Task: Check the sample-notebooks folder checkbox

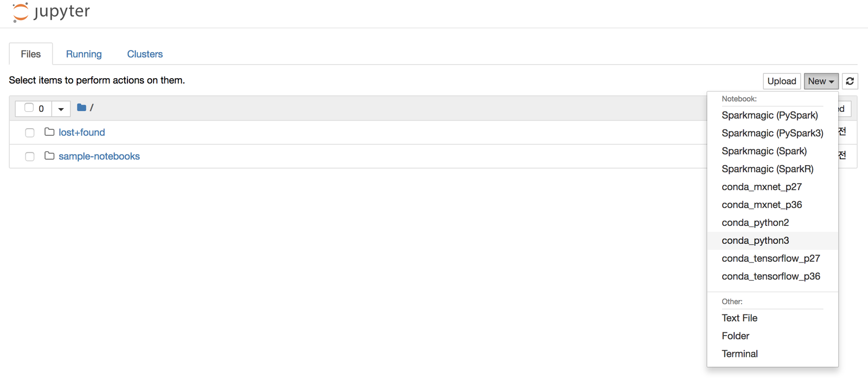Action: click(x=30, y=156)
